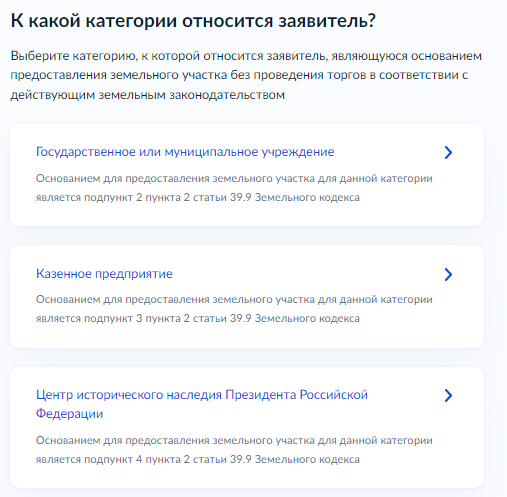Click chevron arrow beside Государственное или муниципальное учреждение

coord(448,152)
